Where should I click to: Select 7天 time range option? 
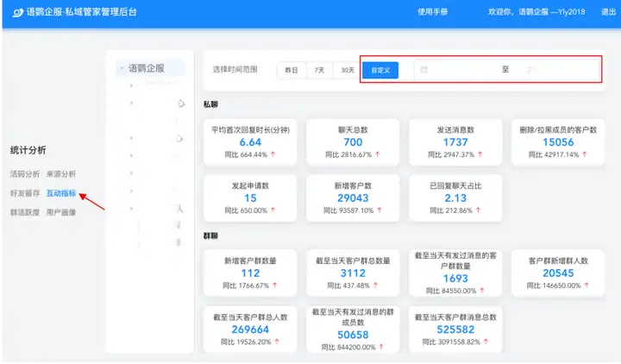click(x=319, y=70)
